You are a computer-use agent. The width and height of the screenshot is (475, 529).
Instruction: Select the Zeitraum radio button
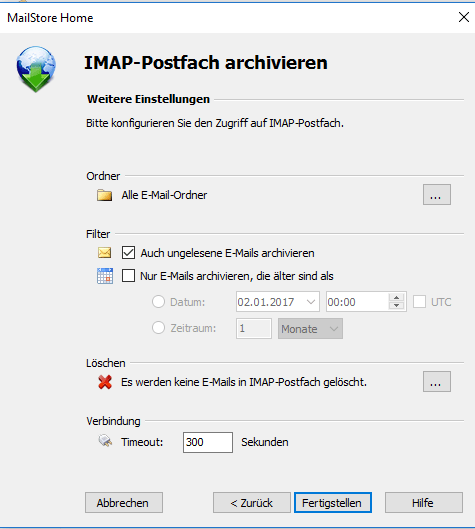(158, 328)
